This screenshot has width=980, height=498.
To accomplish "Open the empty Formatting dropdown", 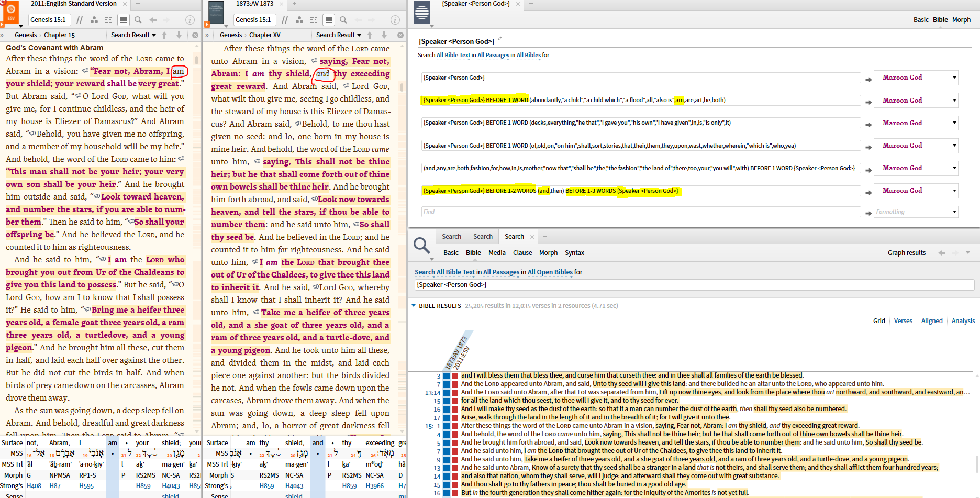I will (917, 212).
